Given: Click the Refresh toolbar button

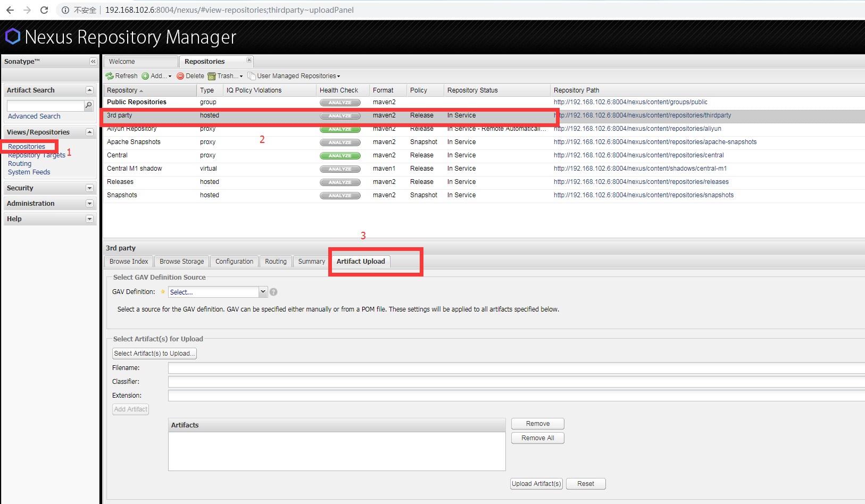Looking at the screenshot, I should click(122, 76).
